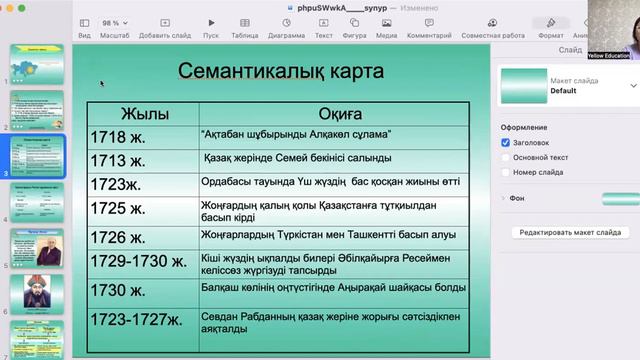Toggle the Format (Формат) inspector
This screenshot has width=640, height=360.
point(551,23)
